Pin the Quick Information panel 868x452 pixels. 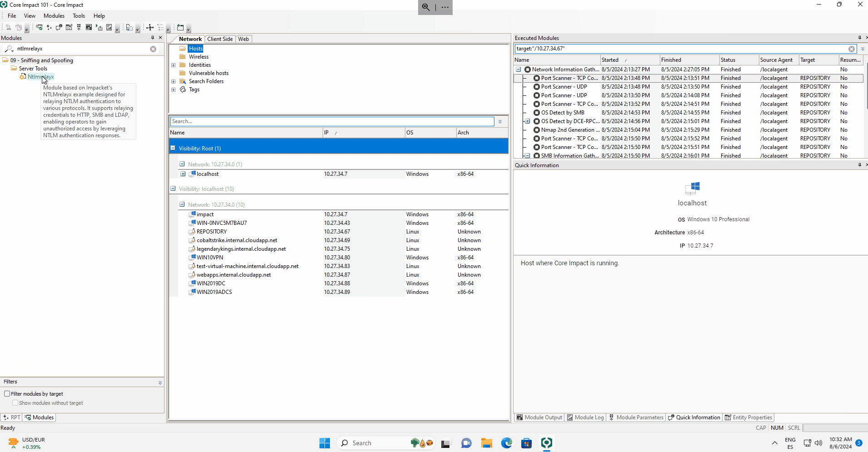[859, 165]
